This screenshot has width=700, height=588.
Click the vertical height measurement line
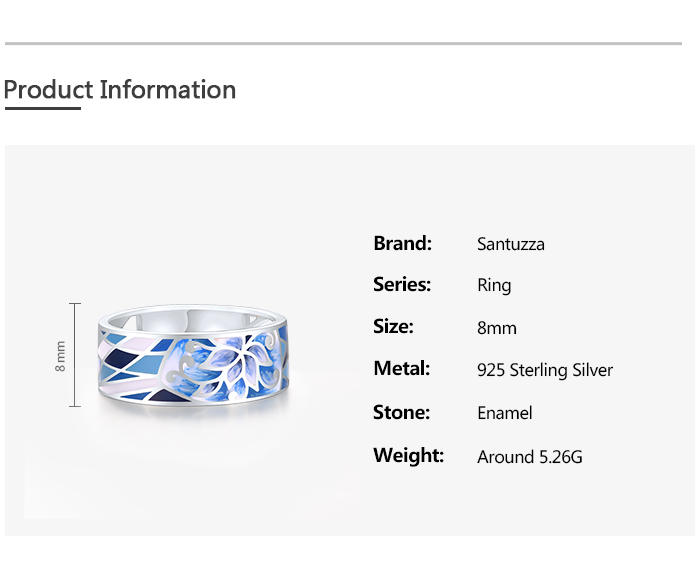75,355
